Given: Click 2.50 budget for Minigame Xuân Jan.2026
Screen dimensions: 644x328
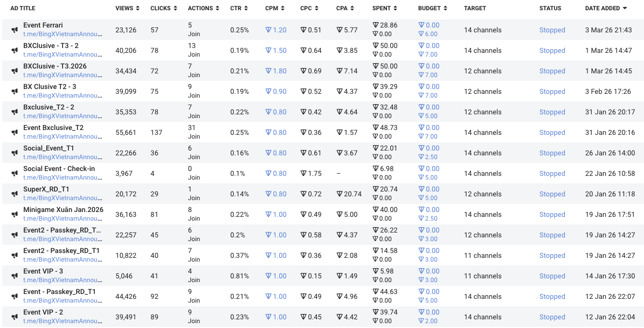Looking at the screenshot, I should [428, 218].
